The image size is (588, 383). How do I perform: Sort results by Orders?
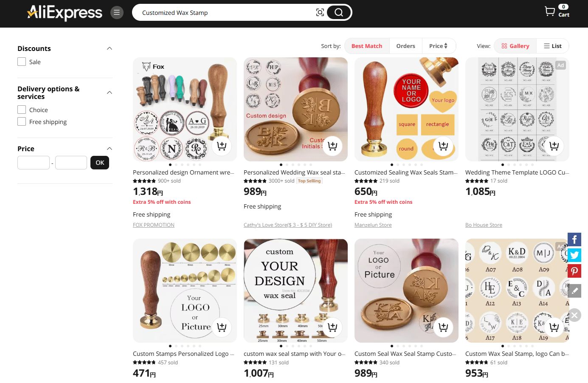click(x=405, y=46)
